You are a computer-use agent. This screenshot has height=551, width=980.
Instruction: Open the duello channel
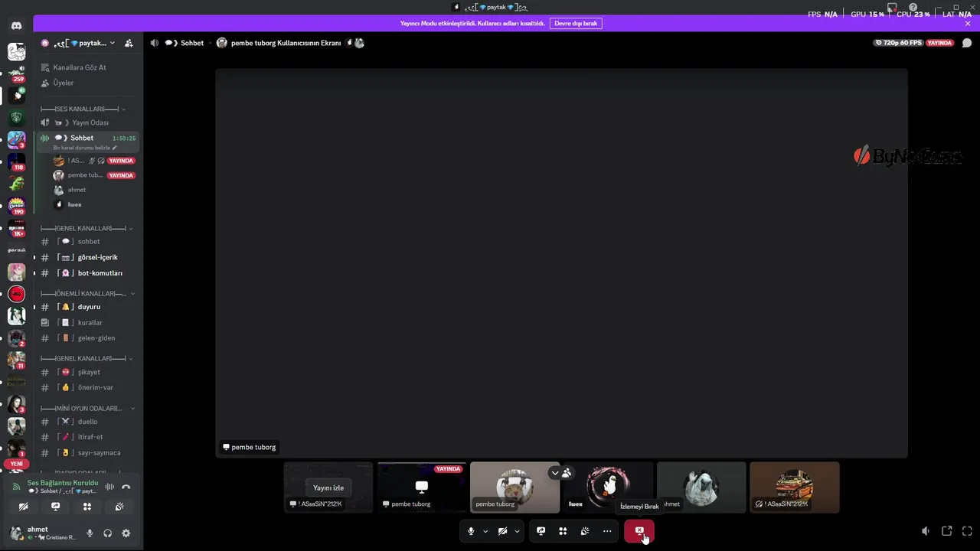coord(87,422)
